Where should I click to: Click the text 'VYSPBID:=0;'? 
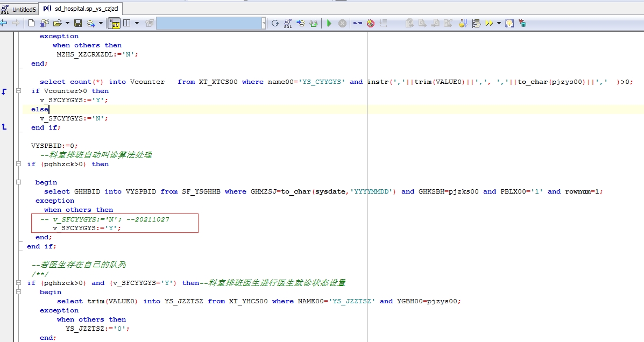click(x=54, y=146)
